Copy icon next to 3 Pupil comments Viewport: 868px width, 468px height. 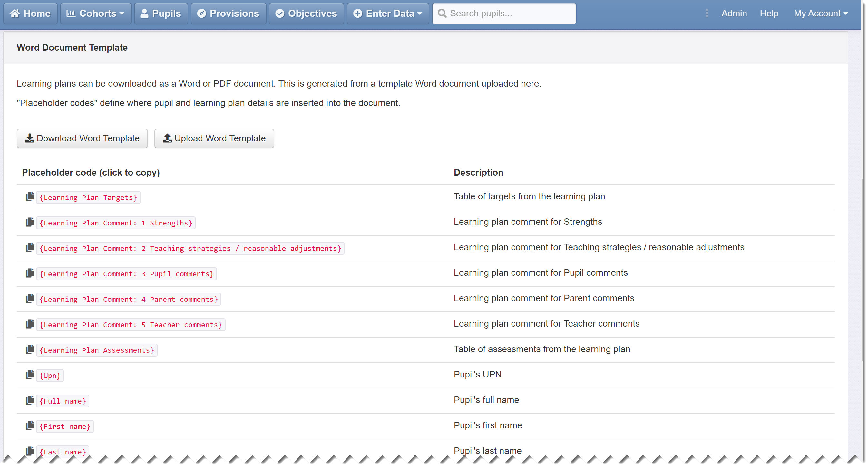pyautogui.click(x=30, y=273)
